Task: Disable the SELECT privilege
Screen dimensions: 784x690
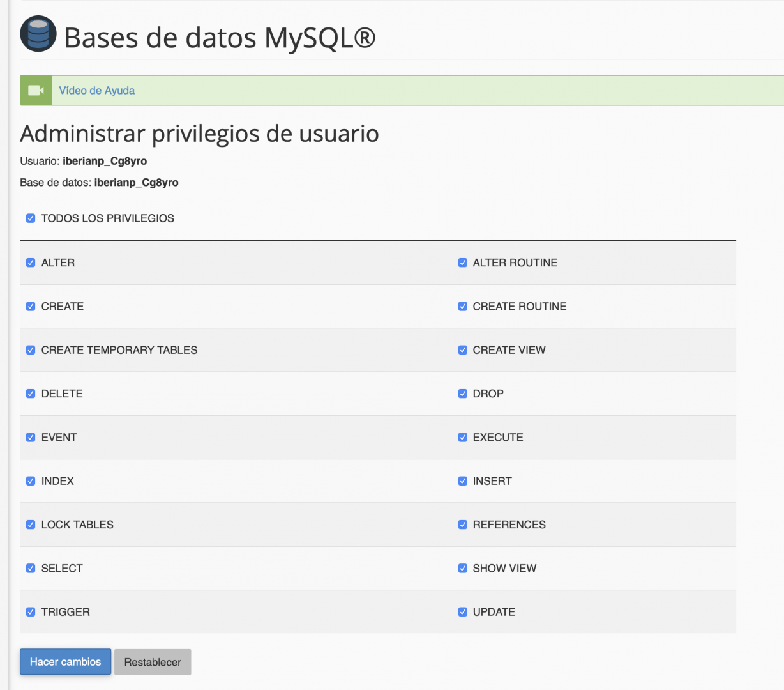Action: (x=31, y=569)
